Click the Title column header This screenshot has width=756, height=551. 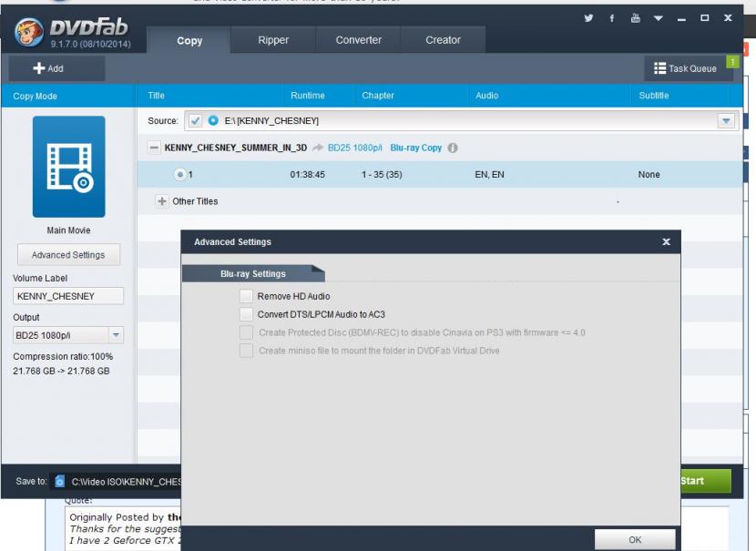(x=157, y=96)
